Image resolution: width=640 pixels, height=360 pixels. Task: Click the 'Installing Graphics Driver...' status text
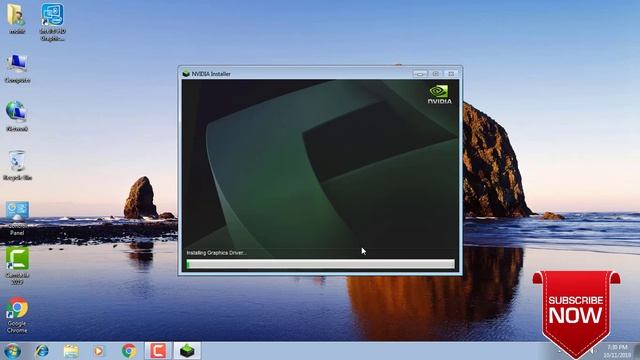click(216, 253)
